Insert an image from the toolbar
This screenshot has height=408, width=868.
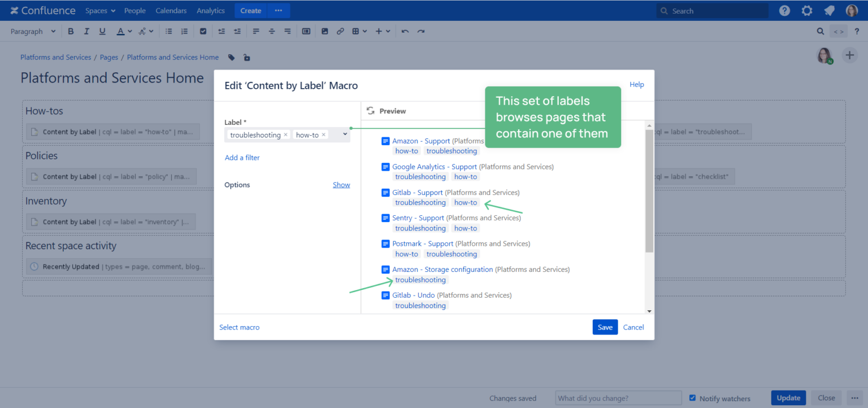(x=324, y=31)
